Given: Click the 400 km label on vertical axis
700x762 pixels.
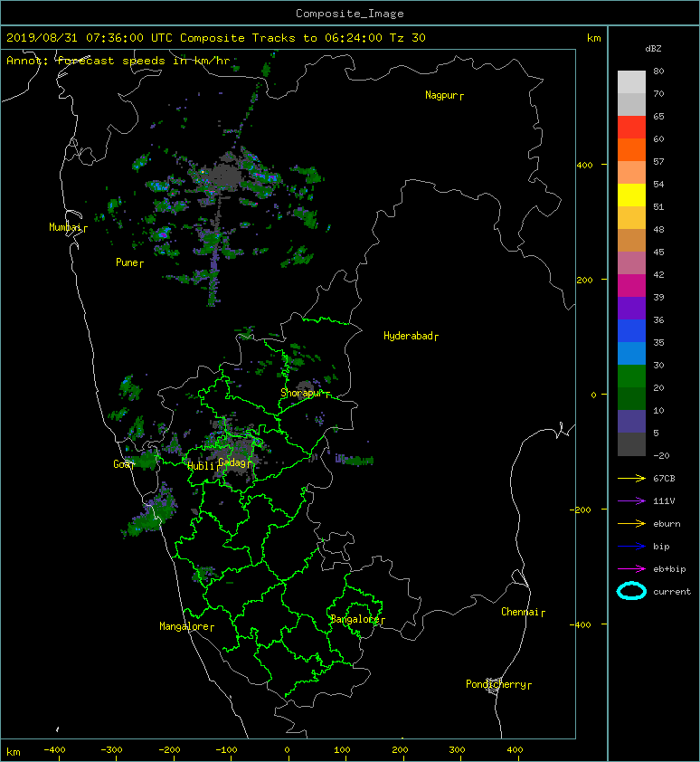Looking at the screenshot, I should [584, 165].
